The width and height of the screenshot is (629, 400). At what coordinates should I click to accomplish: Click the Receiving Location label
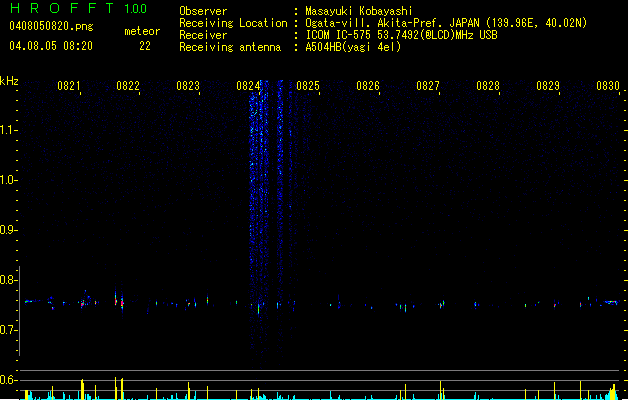(233, 23)
